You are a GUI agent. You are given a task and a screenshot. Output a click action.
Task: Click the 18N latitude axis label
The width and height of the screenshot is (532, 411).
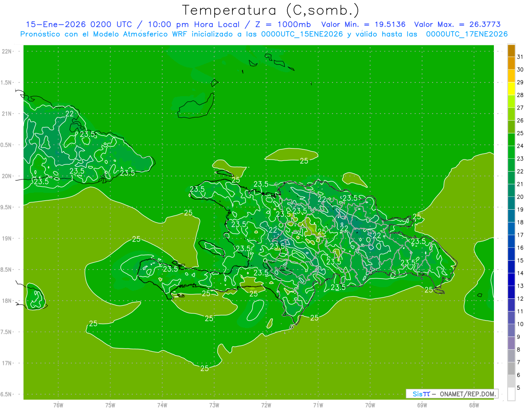tap(6, 301)
